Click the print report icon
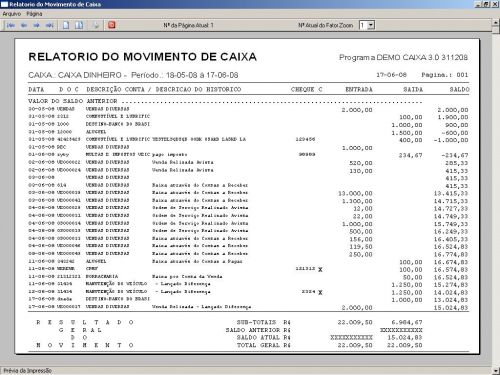 click(x=96, y=25)
